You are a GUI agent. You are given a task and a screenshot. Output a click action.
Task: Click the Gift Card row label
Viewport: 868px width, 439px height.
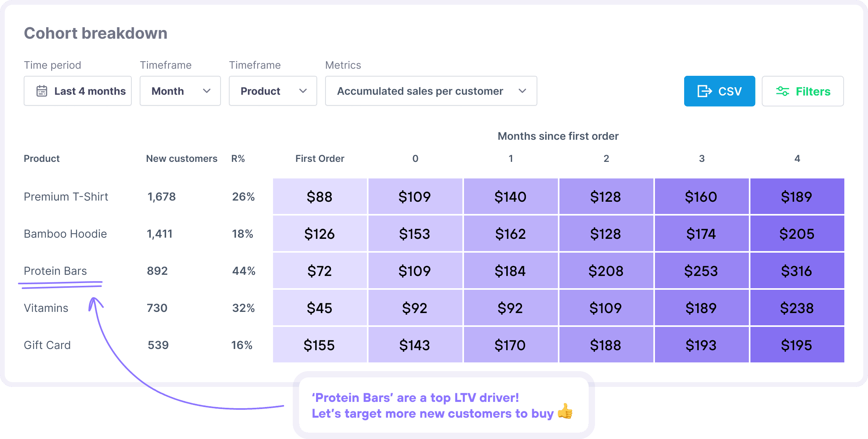pos(47,345)
